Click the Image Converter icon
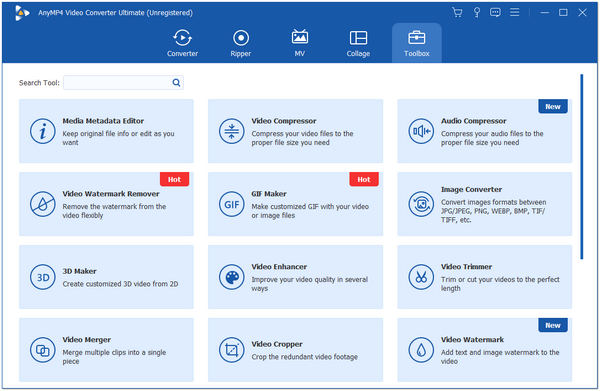Screen dimensions: 600x391 coord(421,204)
